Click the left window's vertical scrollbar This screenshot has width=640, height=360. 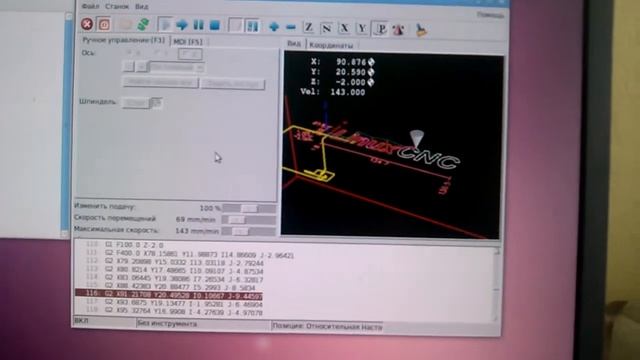67,124
